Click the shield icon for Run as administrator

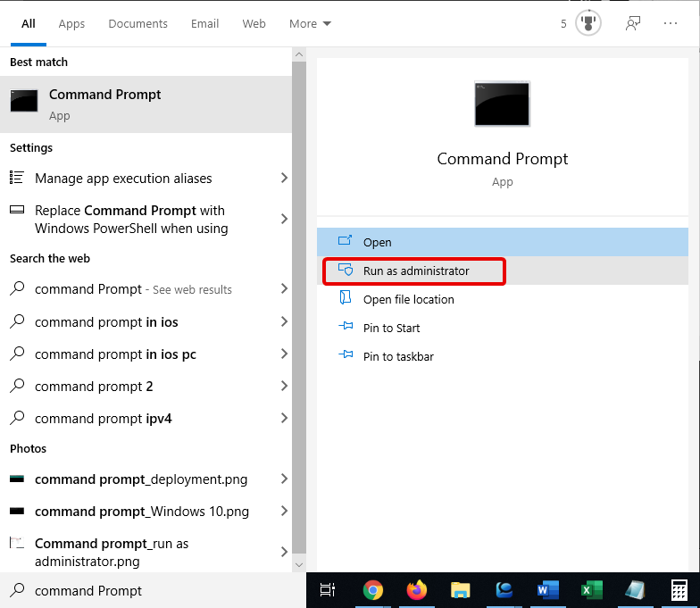[346, 270]
